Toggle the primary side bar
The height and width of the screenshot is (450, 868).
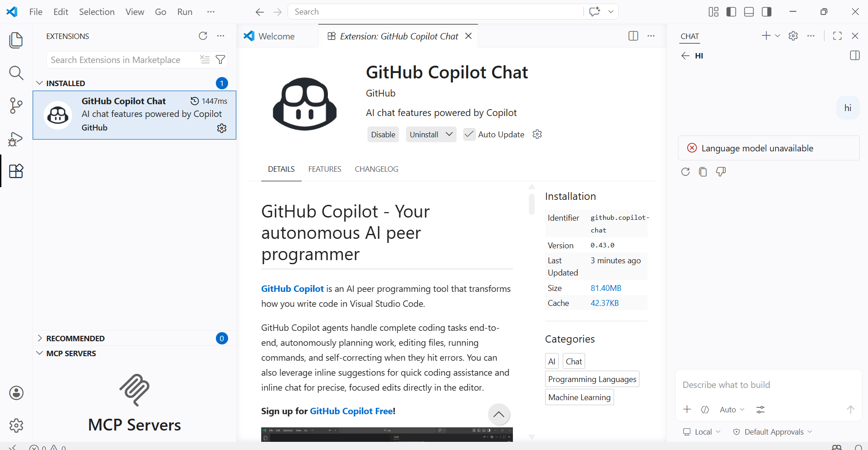click(731, 12)
